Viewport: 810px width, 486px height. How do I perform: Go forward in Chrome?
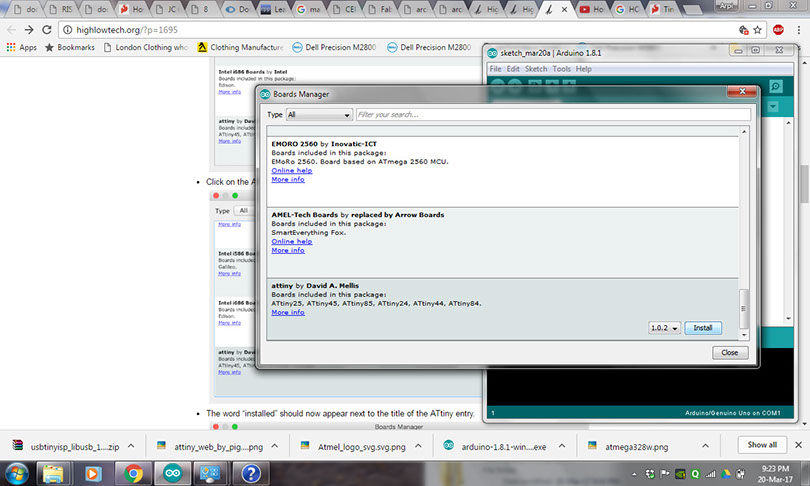coord(29,30)
